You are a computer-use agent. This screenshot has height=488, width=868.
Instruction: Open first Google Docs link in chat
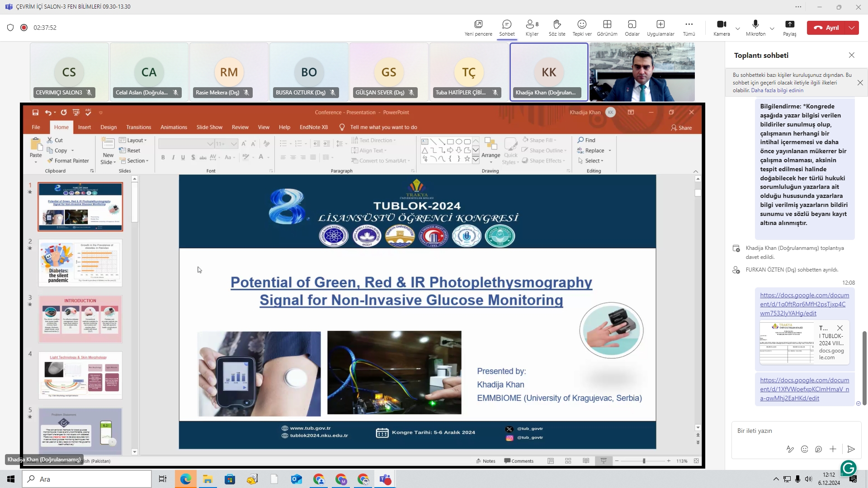click(804, 304)
